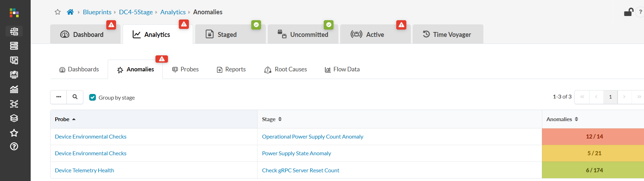
Task: Click the red alert badge on Analytics tab
Action: [184, 24]
